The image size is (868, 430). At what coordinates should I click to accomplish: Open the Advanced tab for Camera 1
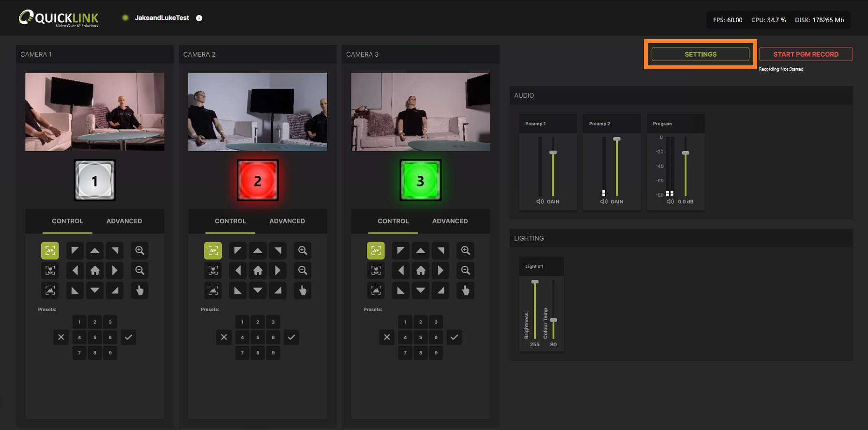(124, 221)
